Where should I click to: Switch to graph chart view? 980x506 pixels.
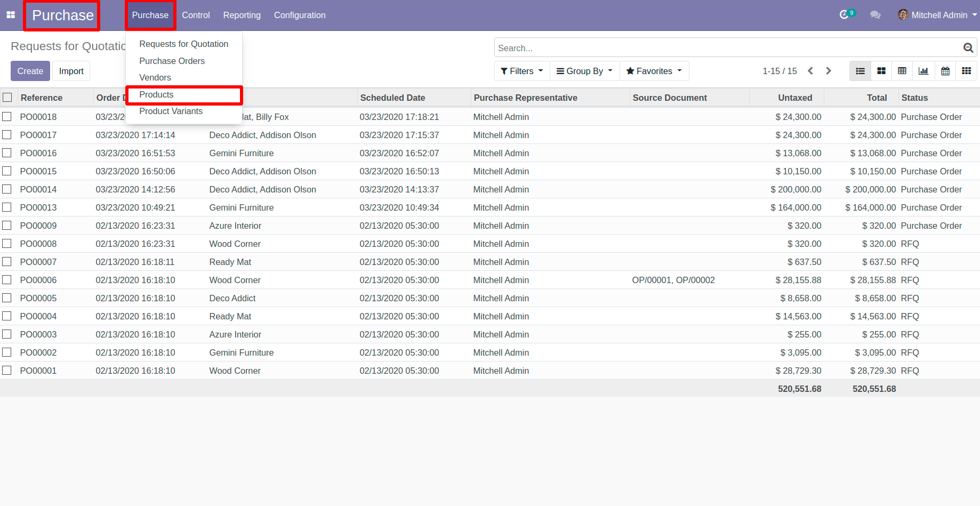click(923, 71)
